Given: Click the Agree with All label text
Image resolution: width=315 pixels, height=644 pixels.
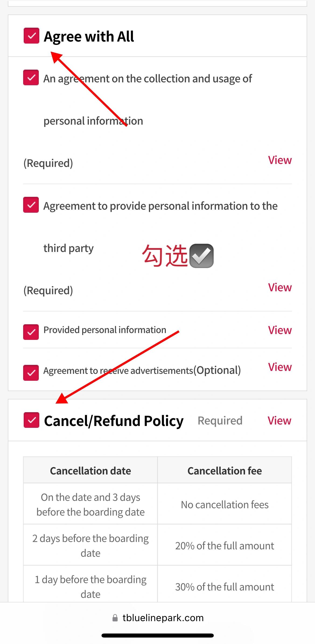Looking at the screenshot, I should click(x=89, y=37).
